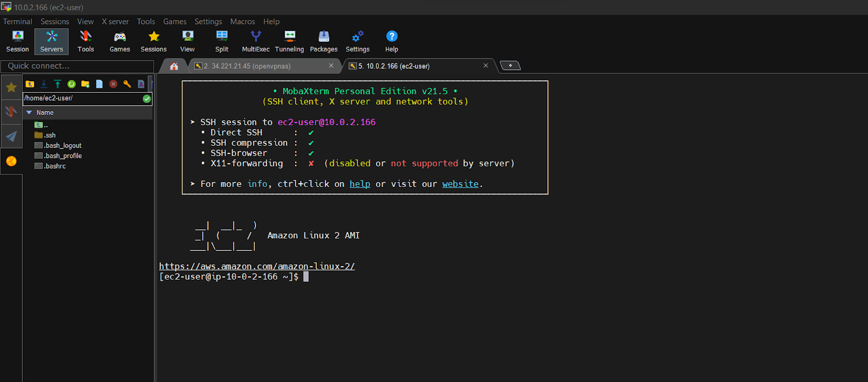868x382 pixels.
Task: Click the help link in terminal banner
Action: [x=360, y=184]
